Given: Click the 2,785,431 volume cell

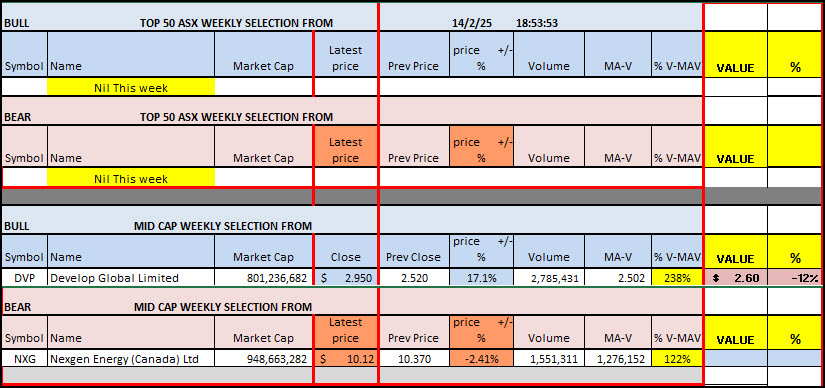Looking at the screenshot, I should [549, 278].
